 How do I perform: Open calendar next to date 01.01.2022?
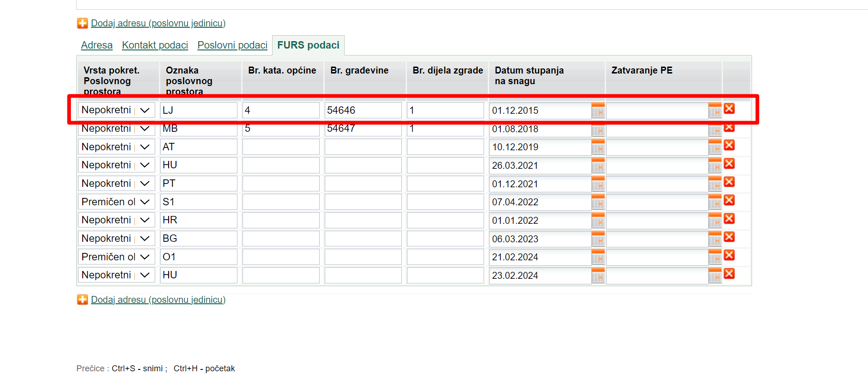coord(598,221)
